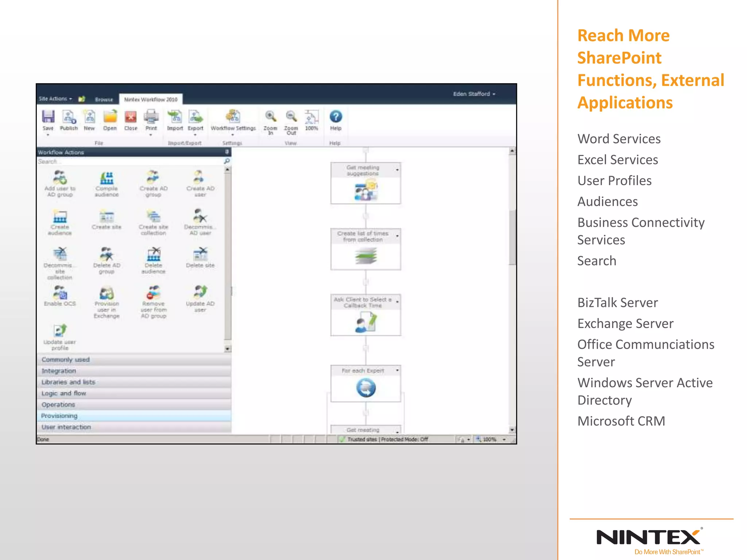Click the Create list of times step icon
The height and width of the screenshot is (560, 747).
pyautogui.click(x=365, y=256)
